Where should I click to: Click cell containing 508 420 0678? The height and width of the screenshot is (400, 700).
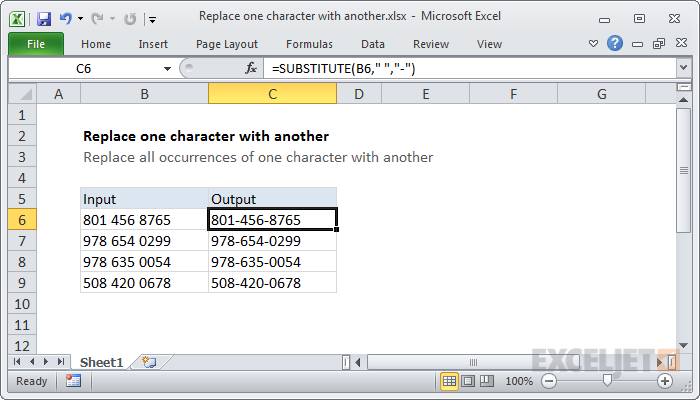144,283
